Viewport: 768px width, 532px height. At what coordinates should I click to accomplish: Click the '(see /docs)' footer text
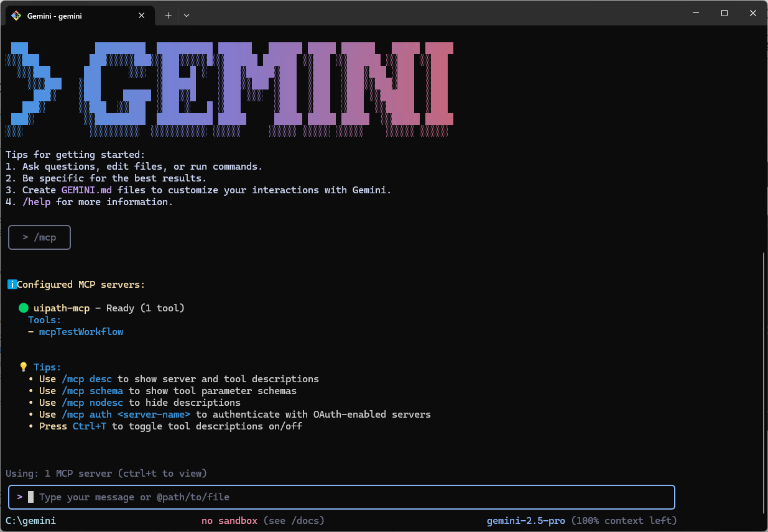click(294, 521)
